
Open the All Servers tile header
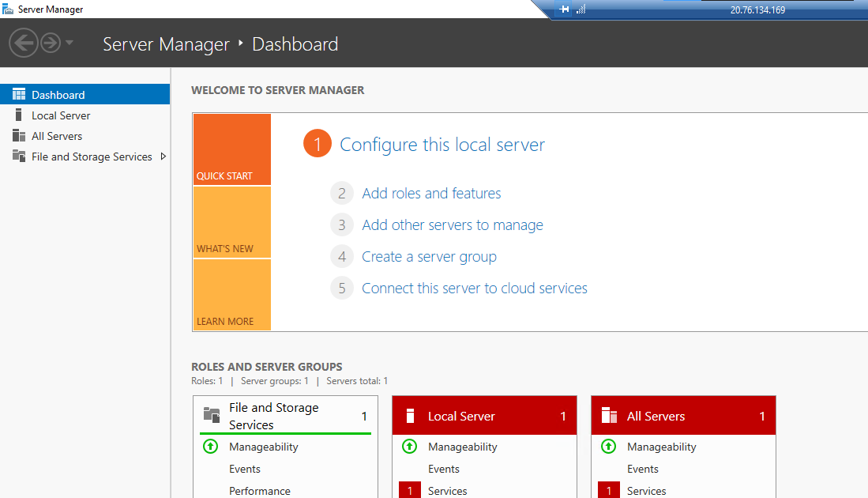tap(683, 416)
